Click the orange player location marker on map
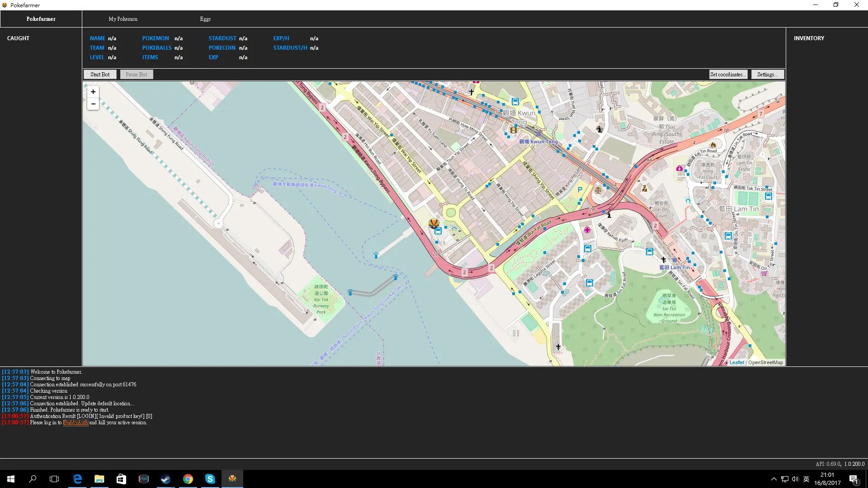 click(x=434, y=224)
